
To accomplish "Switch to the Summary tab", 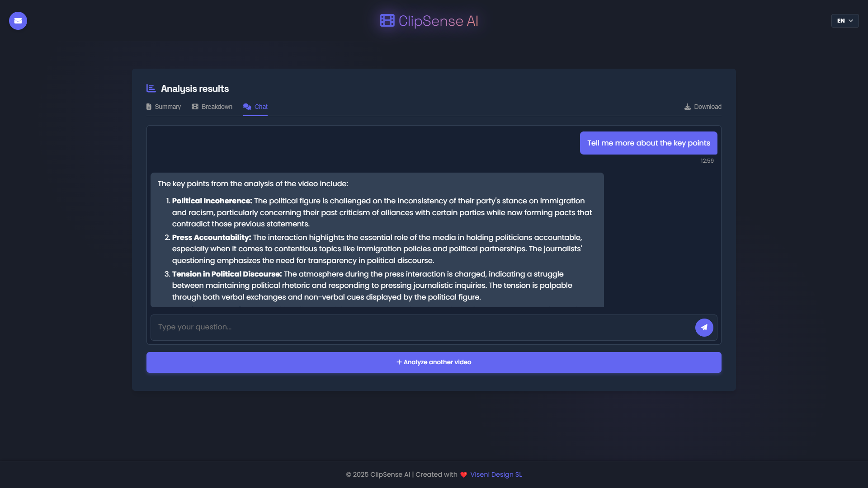I will tap(167, 107).
